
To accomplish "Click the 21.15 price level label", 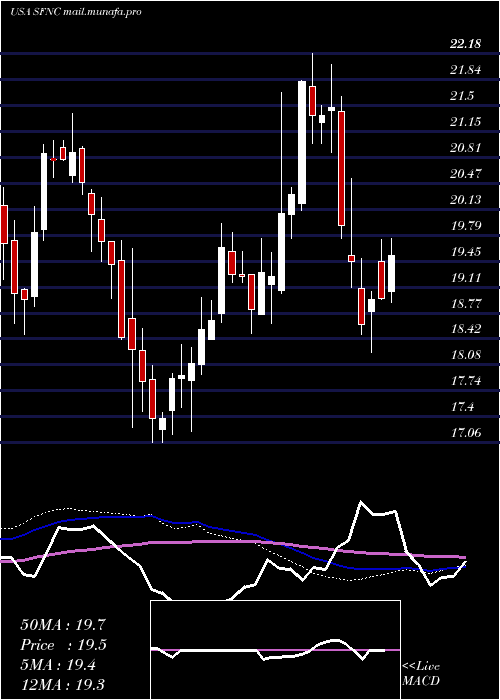I will pos(466,121).
